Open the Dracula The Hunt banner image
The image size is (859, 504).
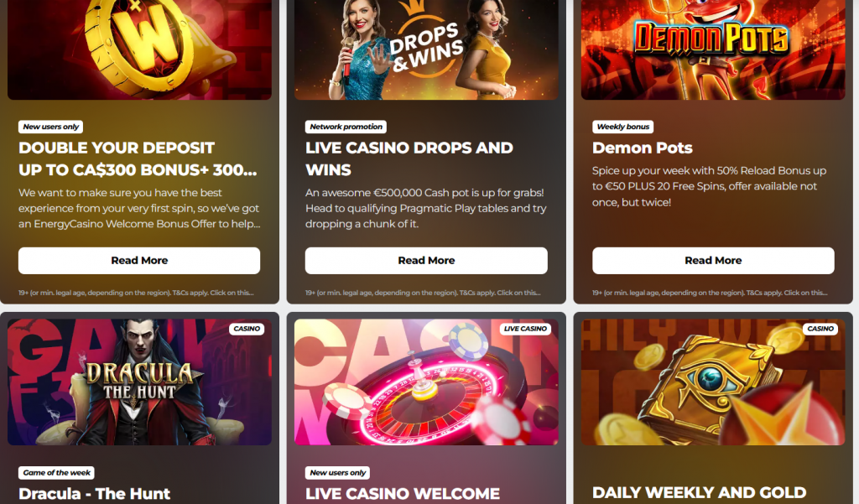pyautogui.click(x=139, y=382)
